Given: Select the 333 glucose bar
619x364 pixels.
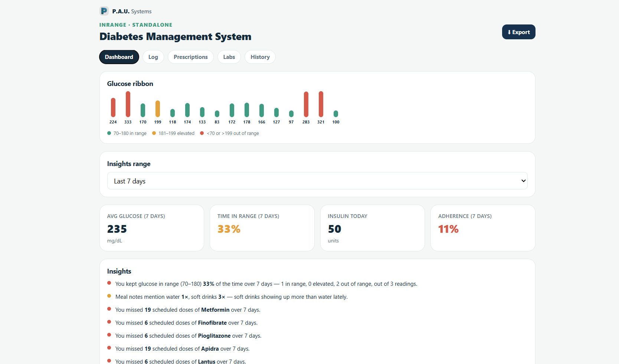Looking at the screenshot, I should pos(128,104).
